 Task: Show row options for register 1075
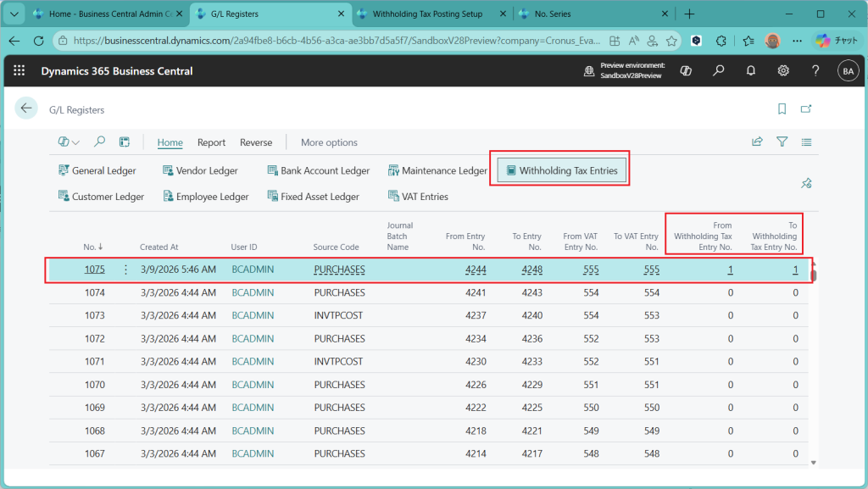(x=125, y=270)
